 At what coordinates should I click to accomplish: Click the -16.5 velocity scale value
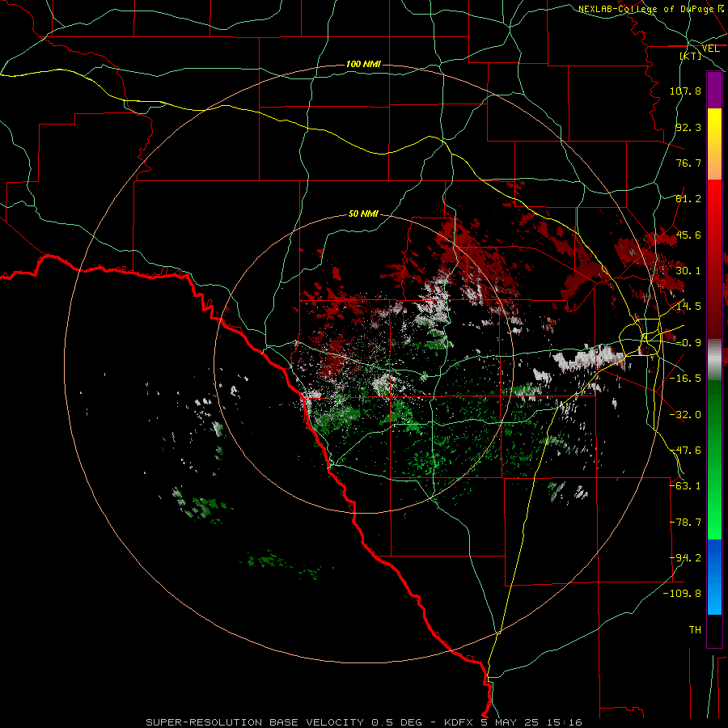click(685, 379)
